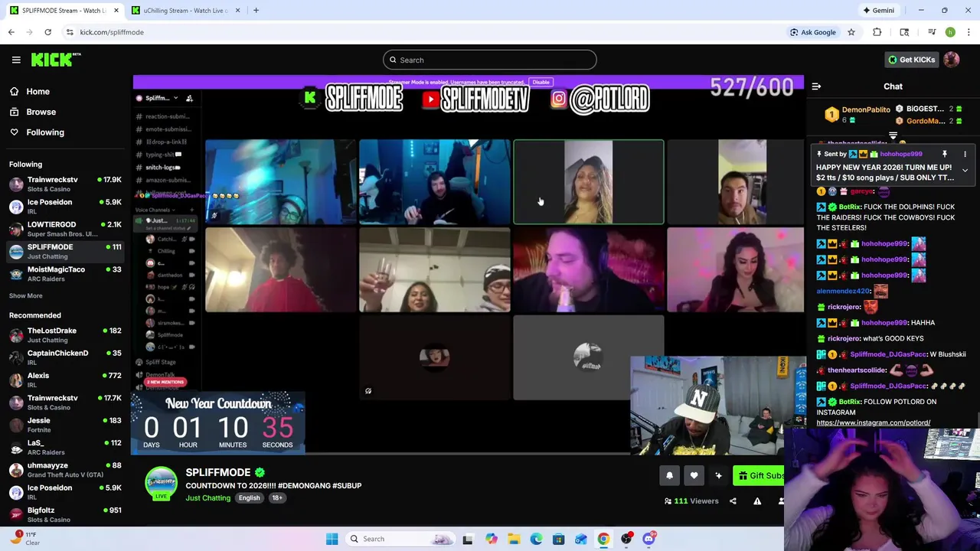Open LaS_ recommended channel
Viewport: 980px width, 551px height.
[x=66, y=447]
